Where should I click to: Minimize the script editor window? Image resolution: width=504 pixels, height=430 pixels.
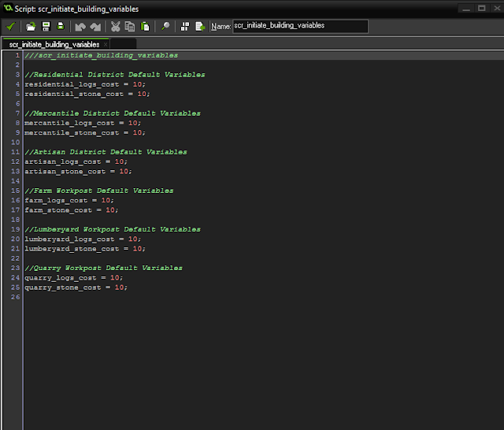[466, 9]
